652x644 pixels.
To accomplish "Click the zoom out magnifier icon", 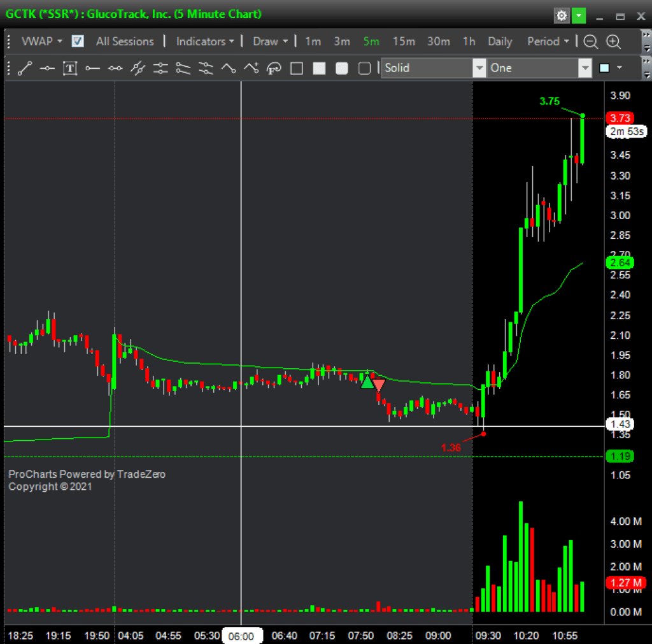I will coord(591,41).
